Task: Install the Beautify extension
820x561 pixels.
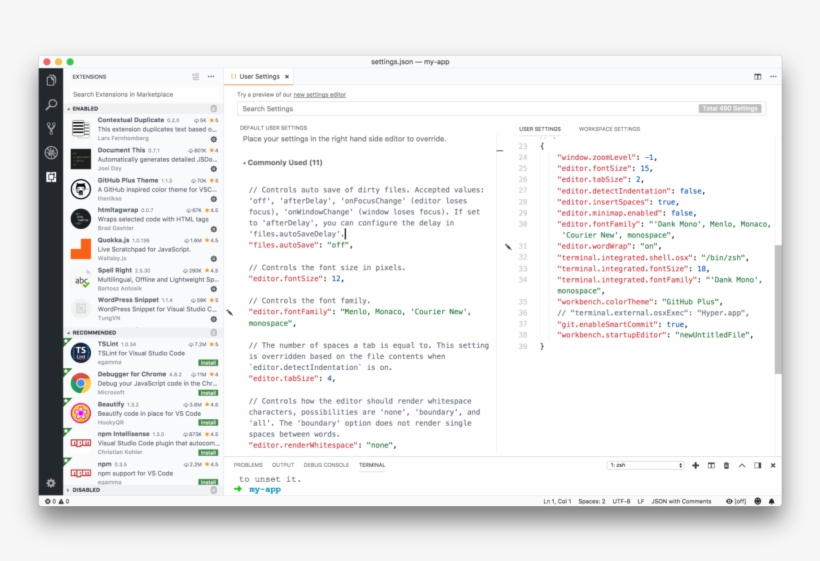Action: (208, 422)
